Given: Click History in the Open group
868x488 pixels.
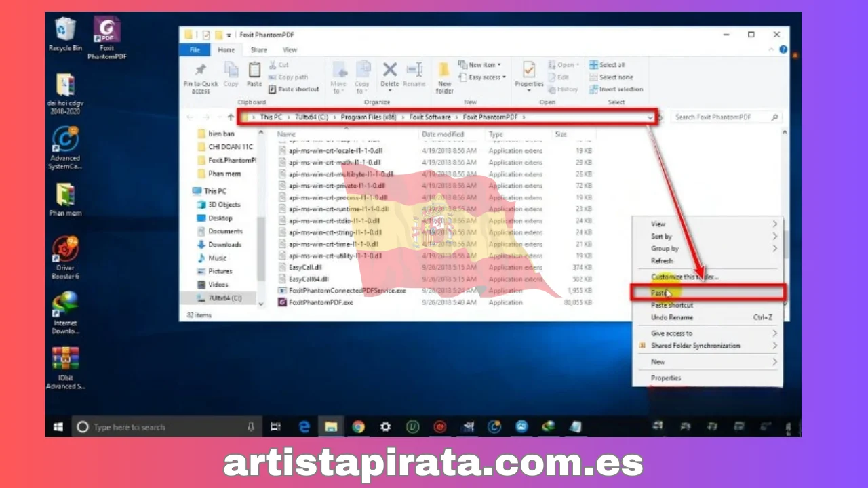Looking at the screenshot, I should 564,89.
